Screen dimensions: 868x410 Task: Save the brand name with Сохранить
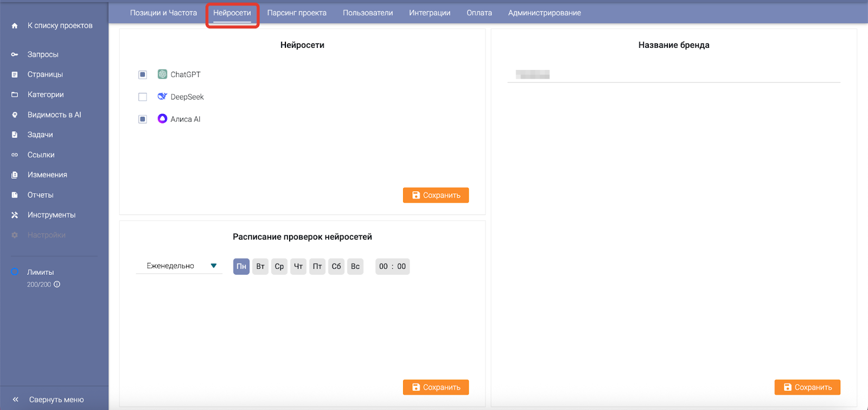(x=807, y=387)
